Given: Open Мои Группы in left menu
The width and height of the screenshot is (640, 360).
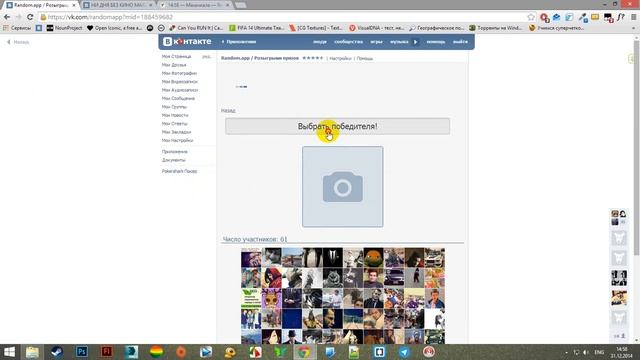Looking at the screenshot, I should coord(174,107).
